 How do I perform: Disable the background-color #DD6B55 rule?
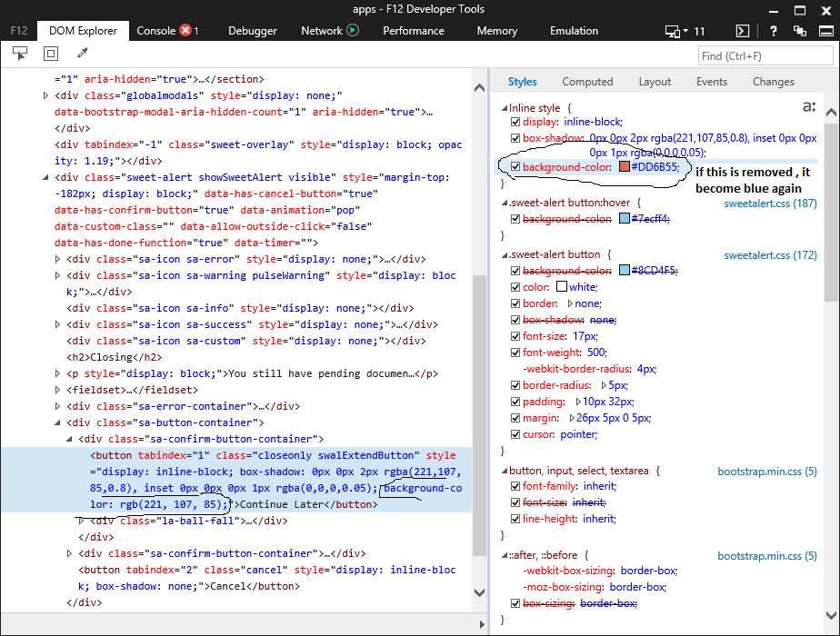(515, 167)
